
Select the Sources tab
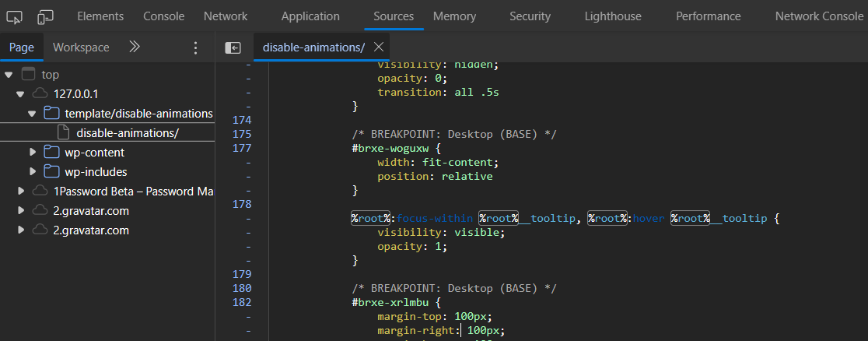click(394, 16)
